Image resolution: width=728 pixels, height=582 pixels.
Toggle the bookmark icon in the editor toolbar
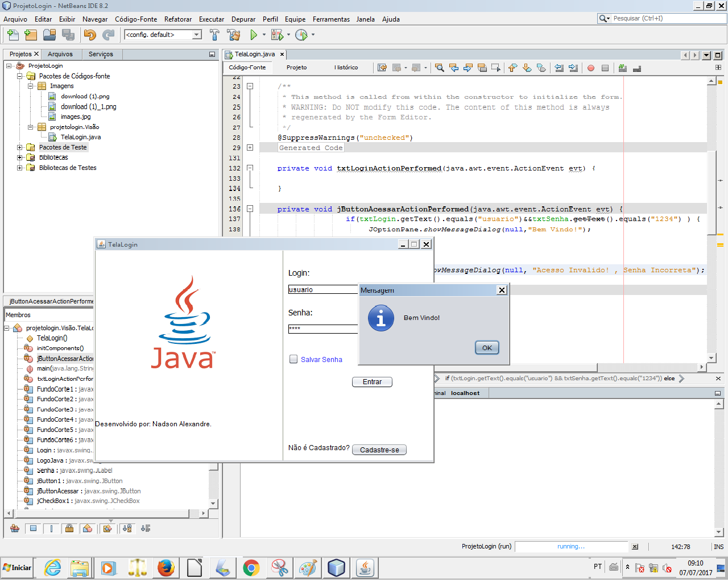click(x=541, y=68)
